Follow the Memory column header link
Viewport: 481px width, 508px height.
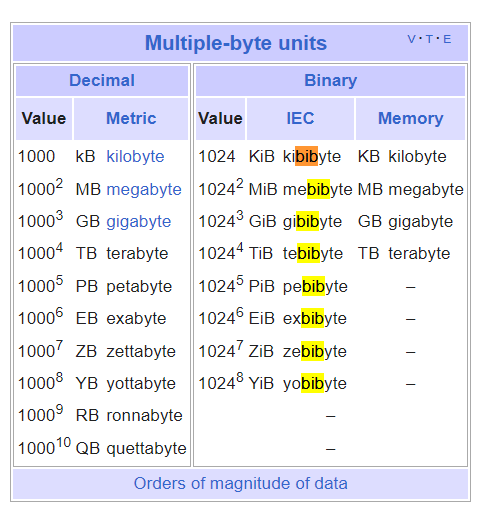tap(411, 118)
